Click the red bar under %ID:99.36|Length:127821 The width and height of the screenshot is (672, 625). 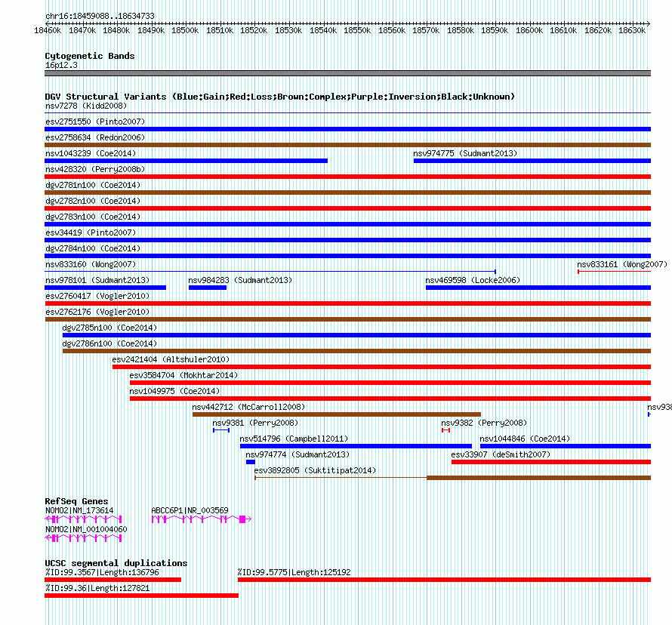141,596
